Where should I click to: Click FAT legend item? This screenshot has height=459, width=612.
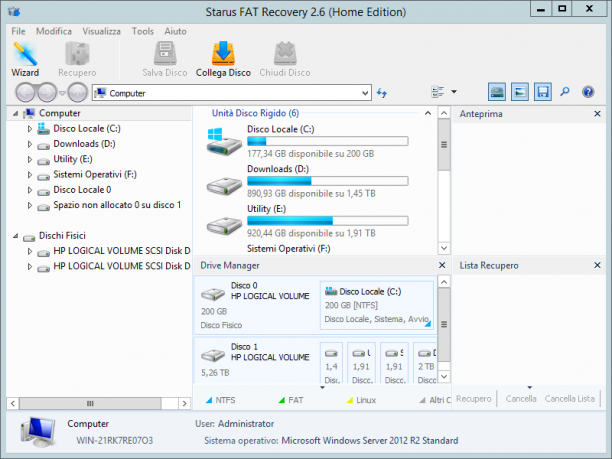[291, 400]
